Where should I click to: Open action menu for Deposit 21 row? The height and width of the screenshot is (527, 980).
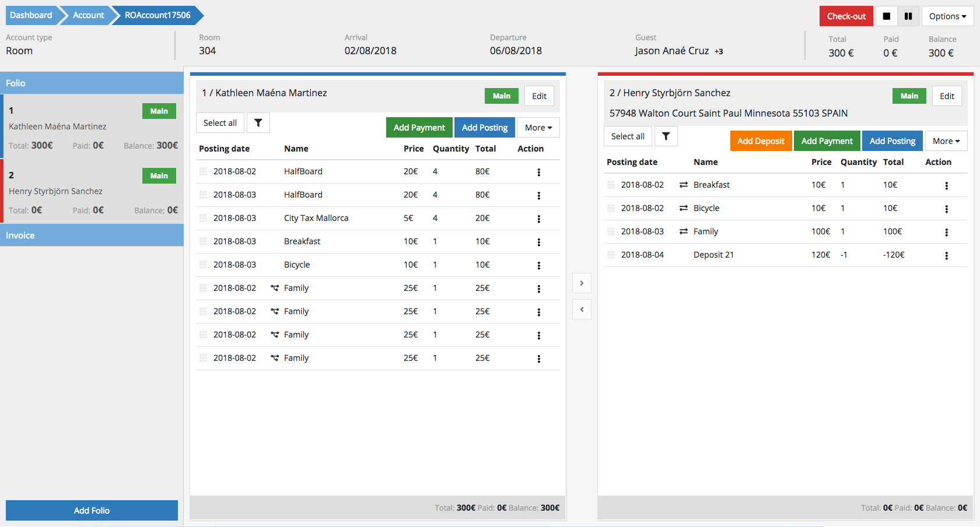click(946, 255)
